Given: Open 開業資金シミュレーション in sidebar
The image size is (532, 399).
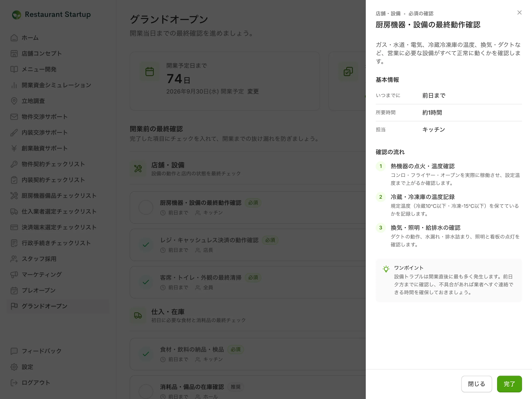Looking at the screenshot, I should click(x=58, y=85).
